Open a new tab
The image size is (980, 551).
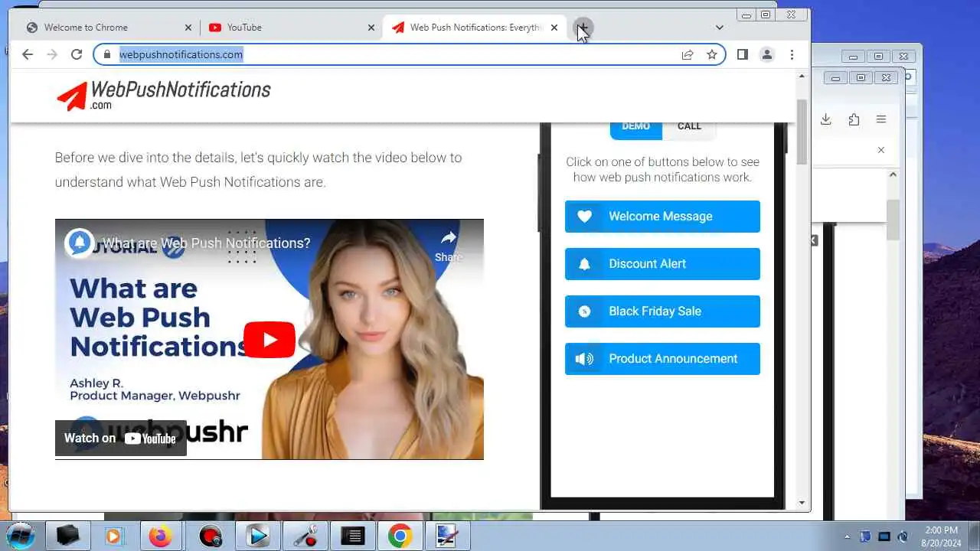[x=583, y=28]
